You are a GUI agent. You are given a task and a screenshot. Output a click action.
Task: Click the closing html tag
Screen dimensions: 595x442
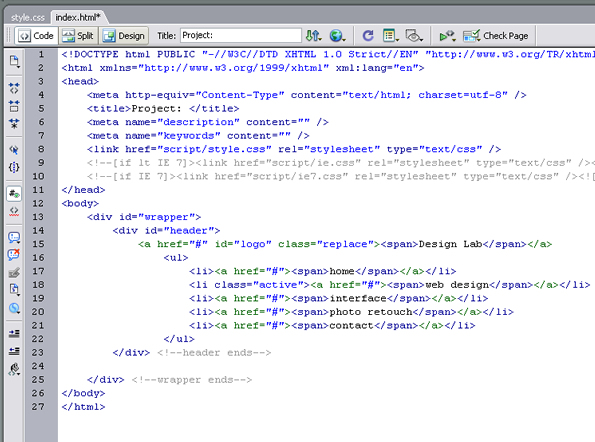(83, 407)
